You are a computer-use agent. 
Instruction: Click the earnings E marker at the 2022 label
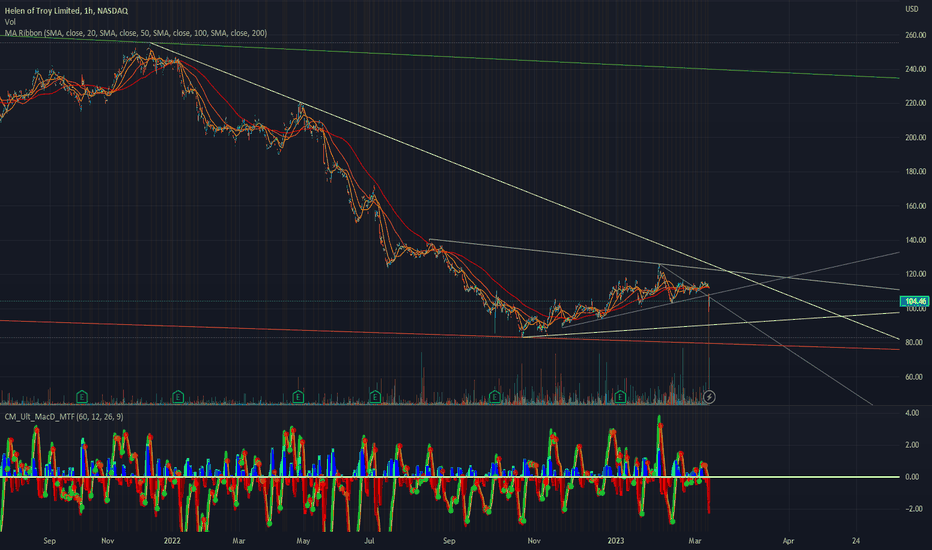point(178,397)
